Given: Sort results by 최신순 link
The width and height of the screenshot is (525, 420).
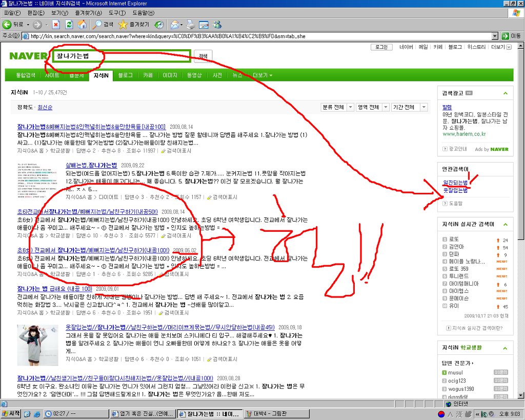Looking at the screenshot, I should click(x=45, y=107).
